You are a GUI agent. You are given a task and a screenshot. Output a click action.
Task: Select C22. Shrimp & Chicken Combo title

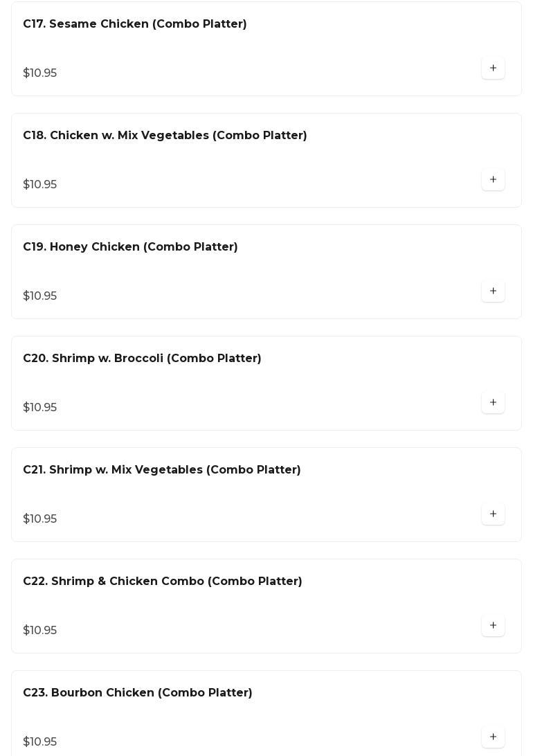(x=163, y=582)
